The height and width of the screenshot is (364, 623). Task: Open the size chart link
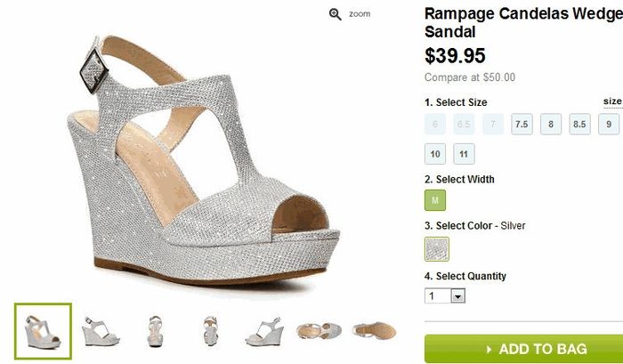tap(612, 101)
